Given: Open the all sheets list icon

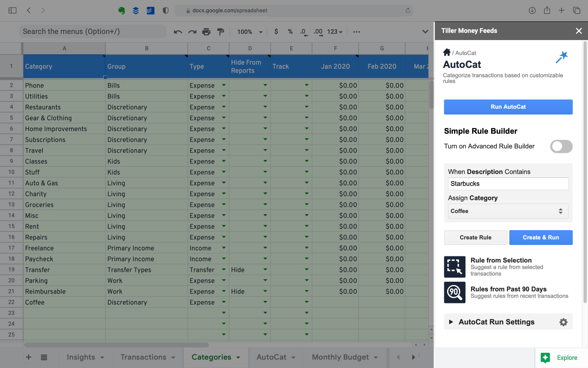Looking at the screenshot, I should [x=44, y=357].
